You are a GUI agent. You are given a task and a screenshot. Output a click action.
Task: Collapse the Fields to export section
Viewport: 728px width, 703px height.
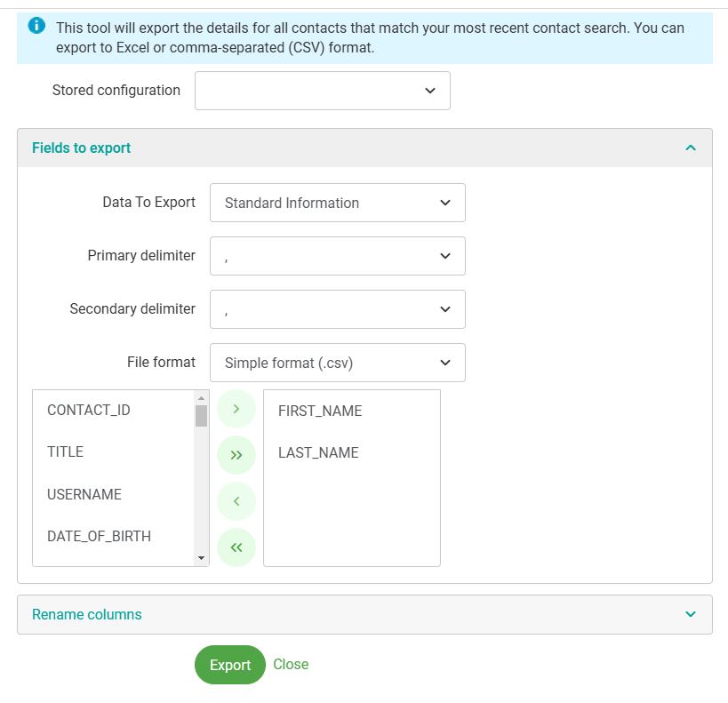691,148
